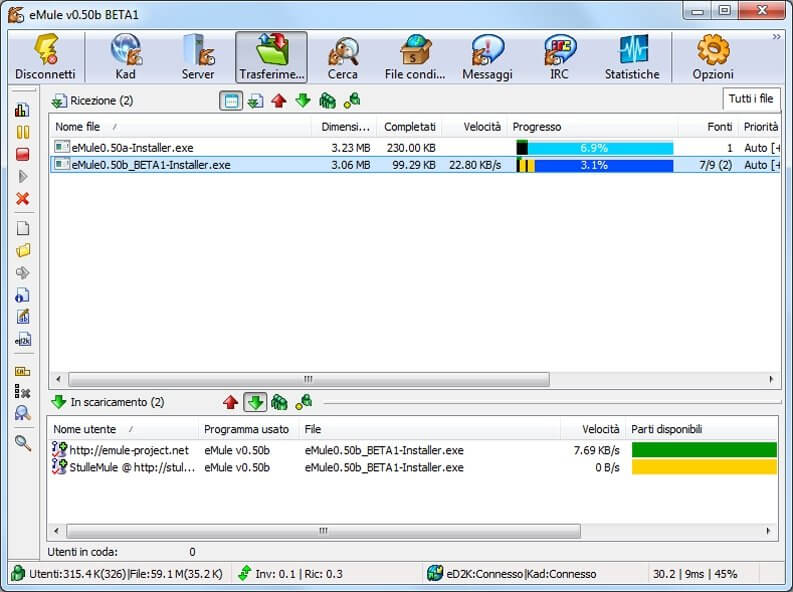Open the Opzioni settings
Viewport: 793px width, 592px height.
pos(713,57)
